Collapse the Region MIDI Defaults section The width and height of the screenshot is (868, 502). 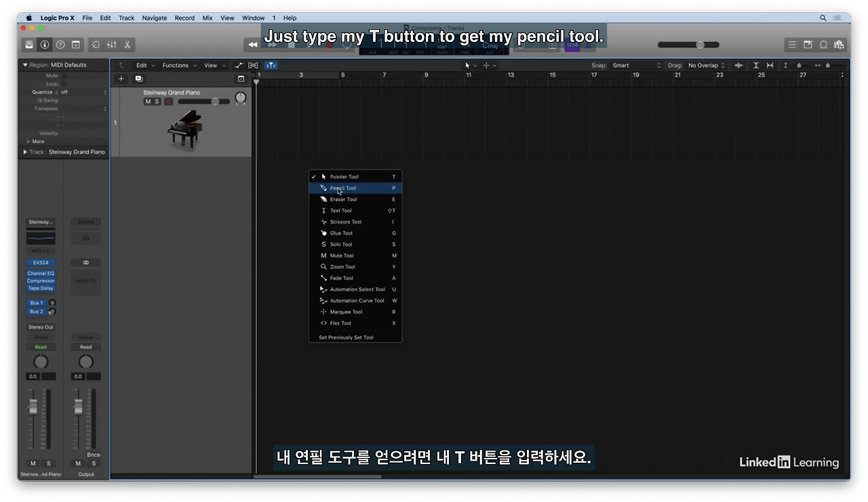[26, 65]
